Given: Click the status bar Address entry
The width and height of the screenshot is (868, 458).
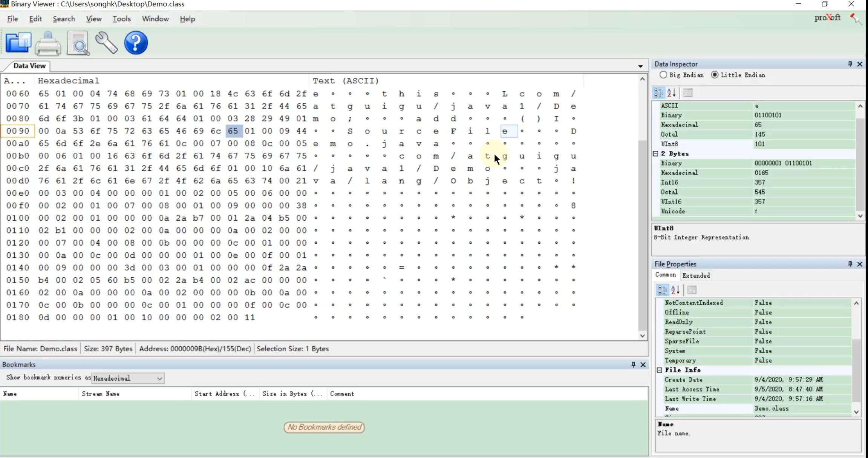Looking at the screenshot, I should [195, 349].
